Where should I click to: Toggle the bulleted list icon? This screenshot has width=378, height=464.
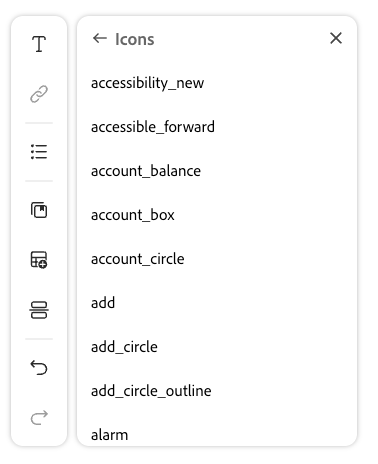tap(39, 152)
